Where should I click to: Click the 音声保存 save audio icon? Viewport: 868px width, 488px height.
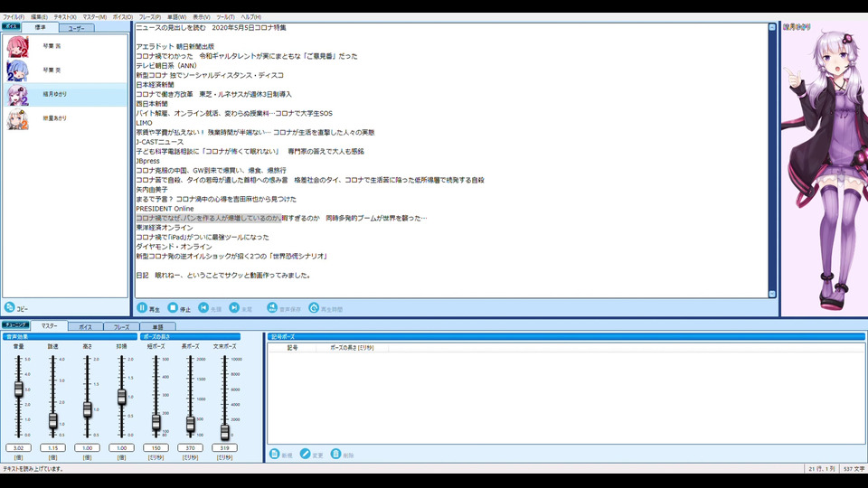click(x=272, y=307)
